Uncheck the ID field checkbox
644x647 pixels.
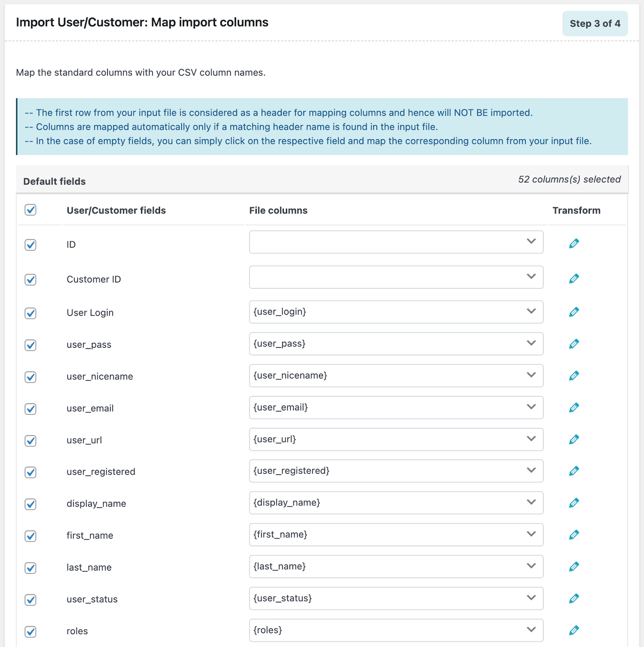pyautogui.click(x=30, y=245)
